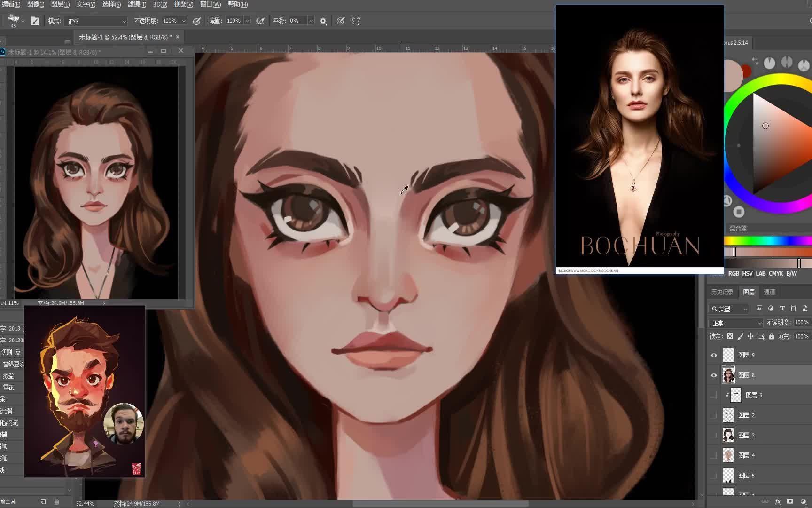Open the 流量 flow dropdown arrow
The width and height of the screenshot is (812, 508).
tap(247, 21)
